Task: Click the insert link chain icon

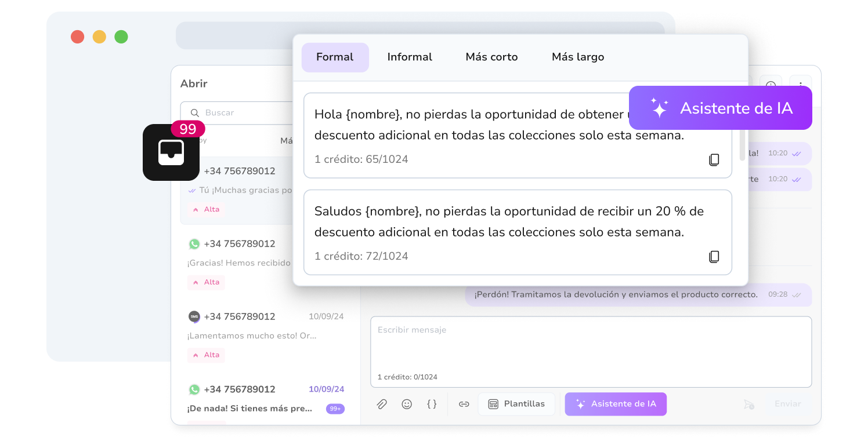Action: (x=464, y=404)
